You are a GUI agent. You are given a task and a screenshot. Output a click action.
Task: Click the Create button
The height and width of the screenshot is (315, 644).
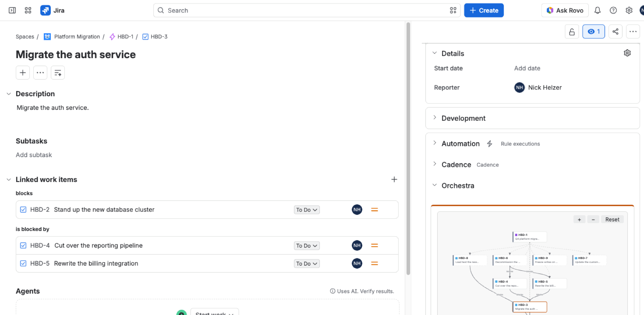pyautogui.click(x=484, y=10)
